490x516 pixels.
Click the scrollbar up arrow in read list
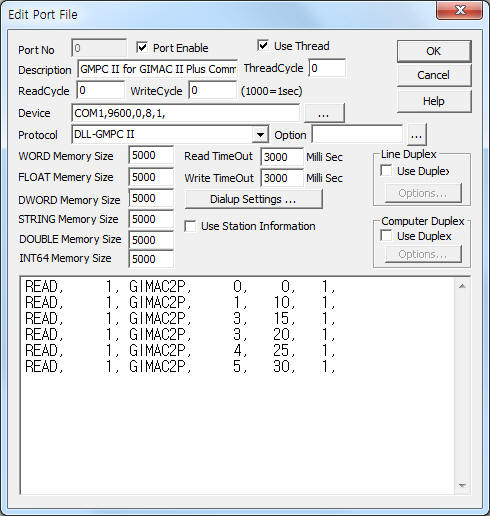[462, 286]
